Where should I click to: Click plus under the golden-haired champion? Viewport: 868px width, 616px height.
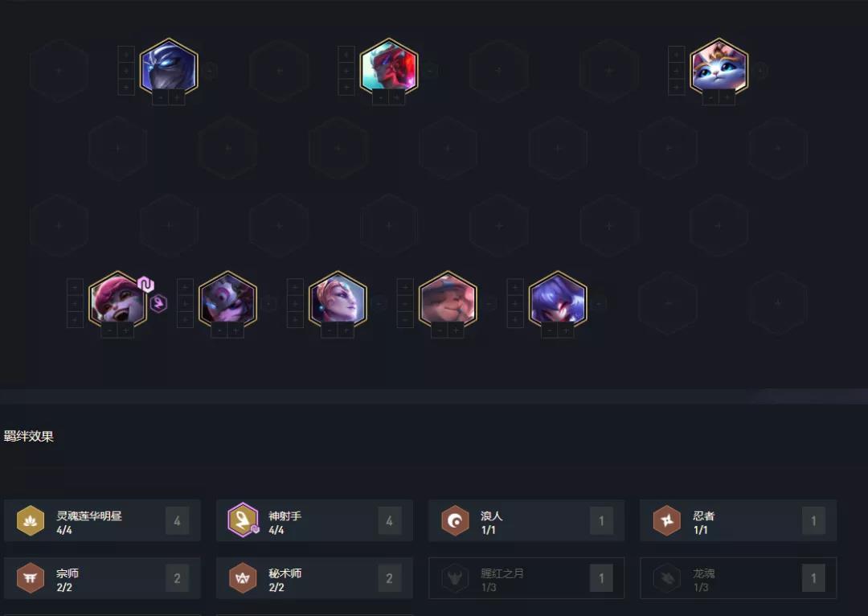coord(346,331)
